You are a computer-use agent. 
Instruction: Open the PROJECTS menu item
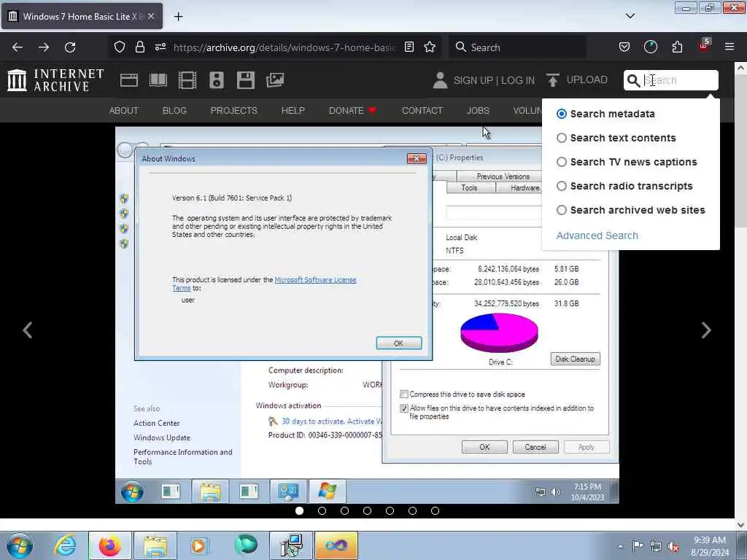click(x=234, y=111)
